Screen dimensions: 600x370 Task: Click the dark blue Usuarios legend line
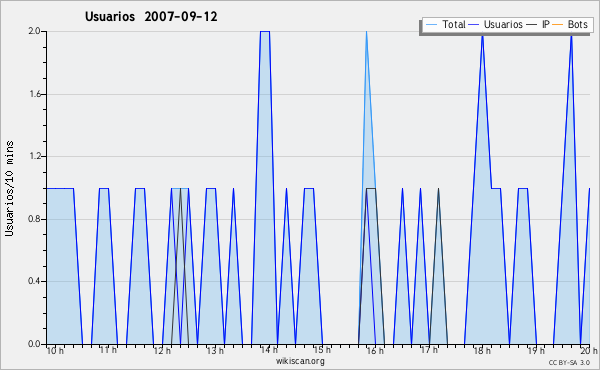pos(474,25)
